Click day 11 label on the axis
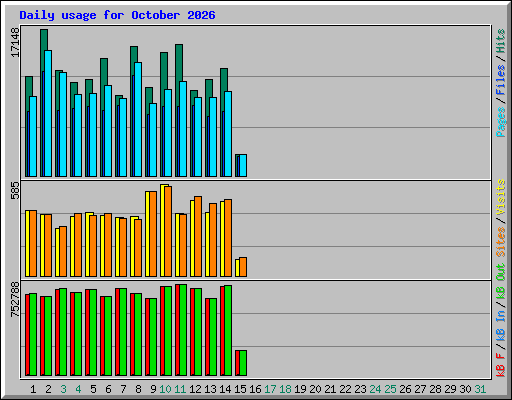This screenshot has height=400, width=512. [180, 389]
